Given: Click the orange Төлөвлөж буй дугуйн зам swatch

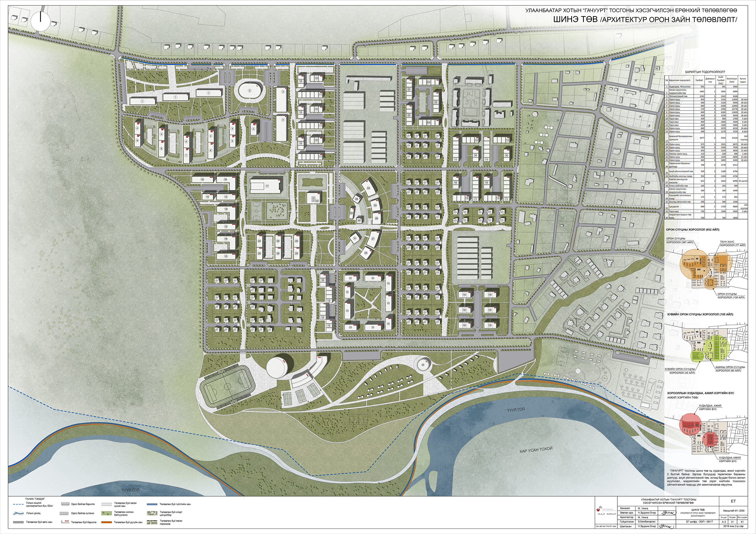Looking at the screenshot, I should point(106,522).
